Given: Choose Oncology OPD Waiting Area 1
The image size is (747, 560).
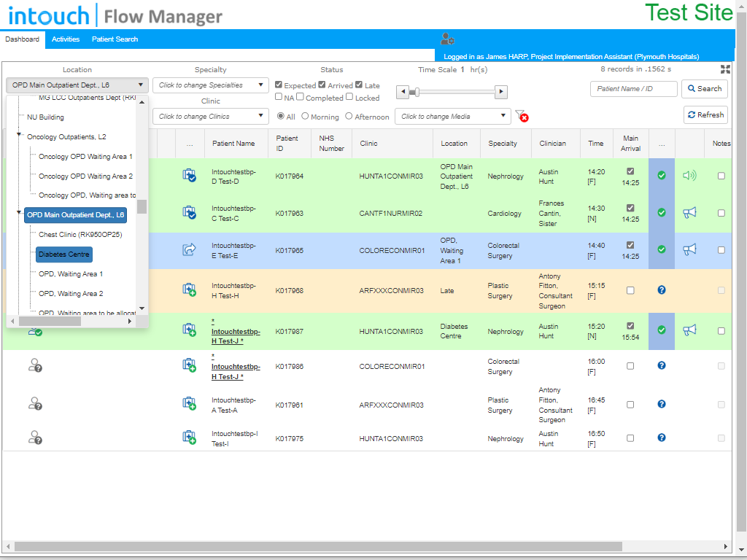Looking at the screenshot, I should (x=86, y=156).
